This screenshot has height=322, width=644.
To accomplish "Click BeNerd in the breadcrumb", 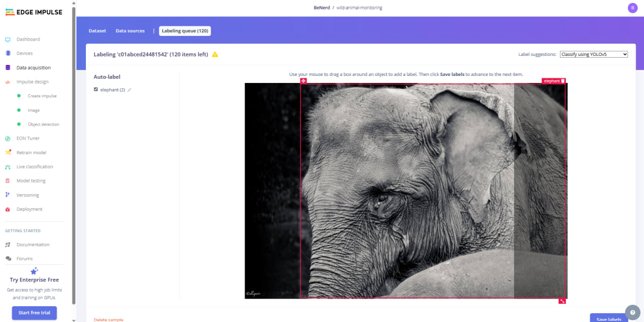I will pyautogui.click(x=322, y=8).
